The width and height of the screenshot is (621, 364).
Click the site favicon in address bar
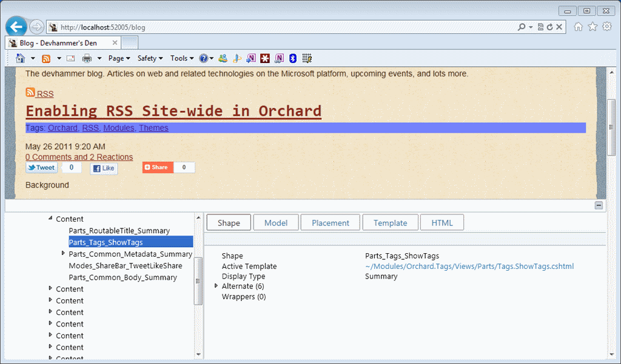coord(53,27)
